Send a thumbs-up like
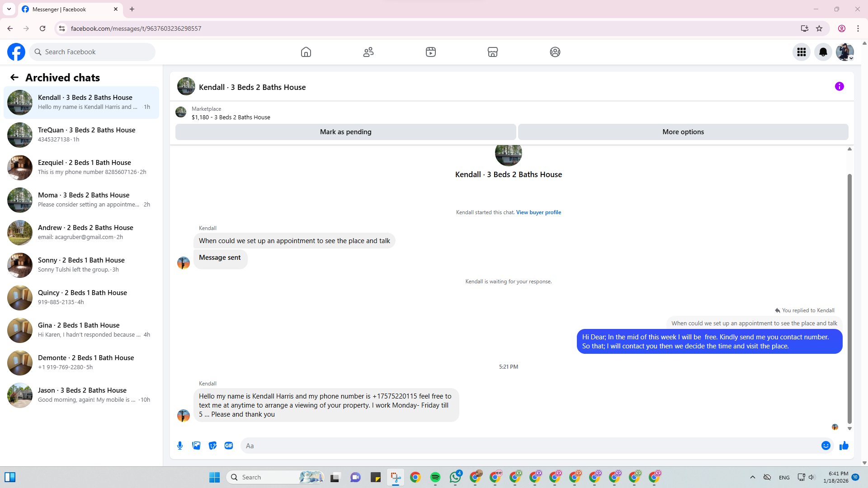 pos(844,446)
